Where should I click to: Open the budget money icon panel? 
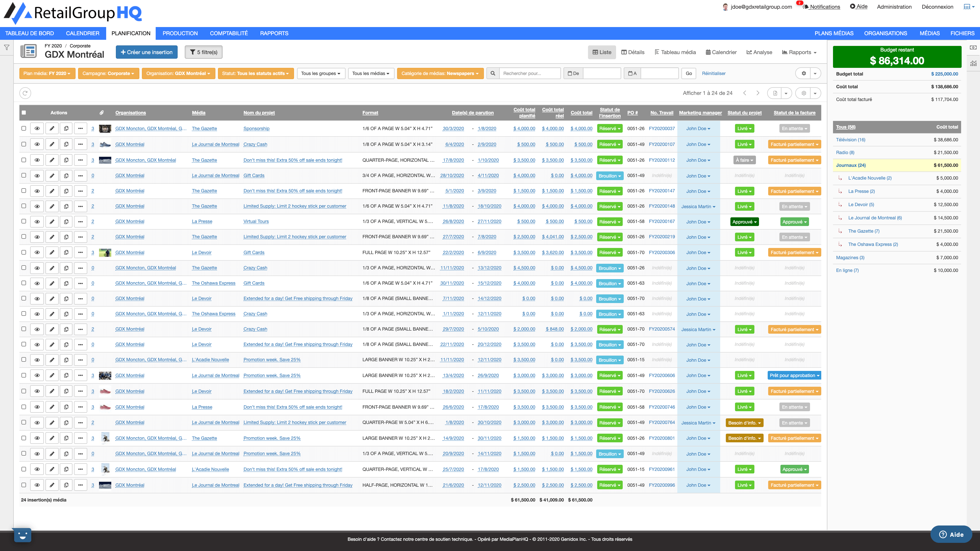[973, 47]
